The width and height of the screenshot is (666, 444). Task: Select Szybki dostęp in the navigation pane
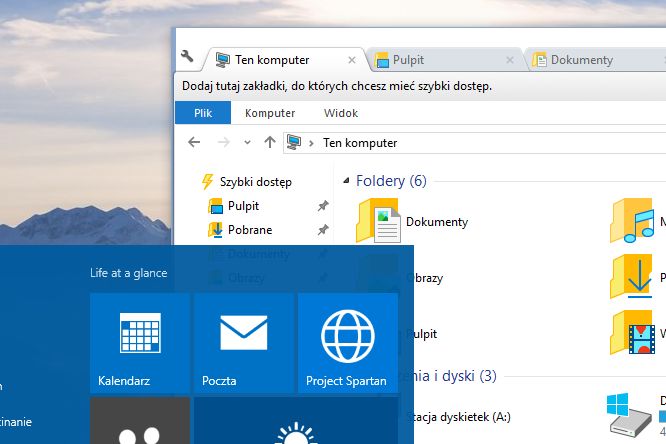point(256,182)
